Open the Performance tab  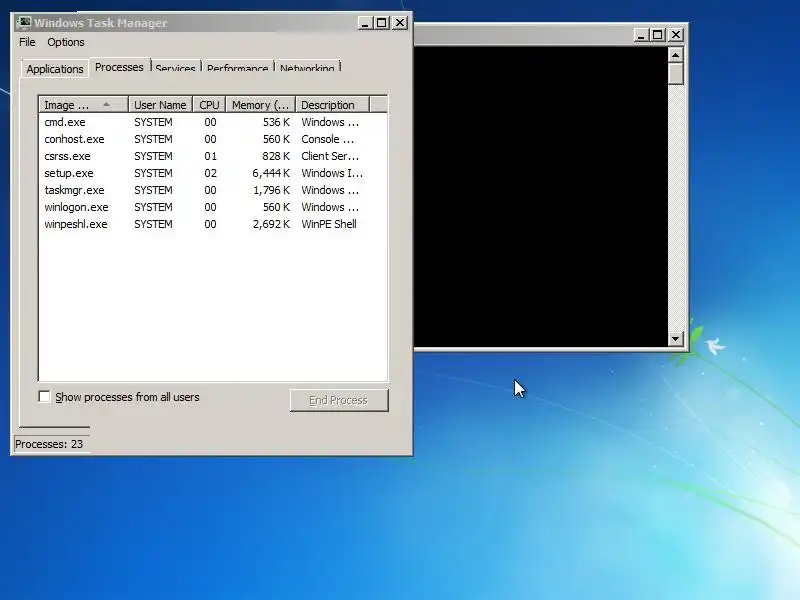coord(237,67)
